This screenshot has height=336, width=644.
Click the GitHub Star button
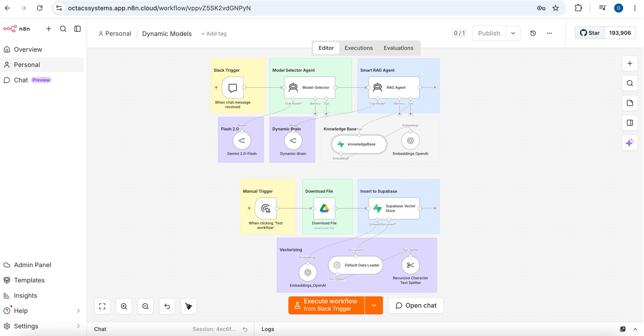point(590,33)
